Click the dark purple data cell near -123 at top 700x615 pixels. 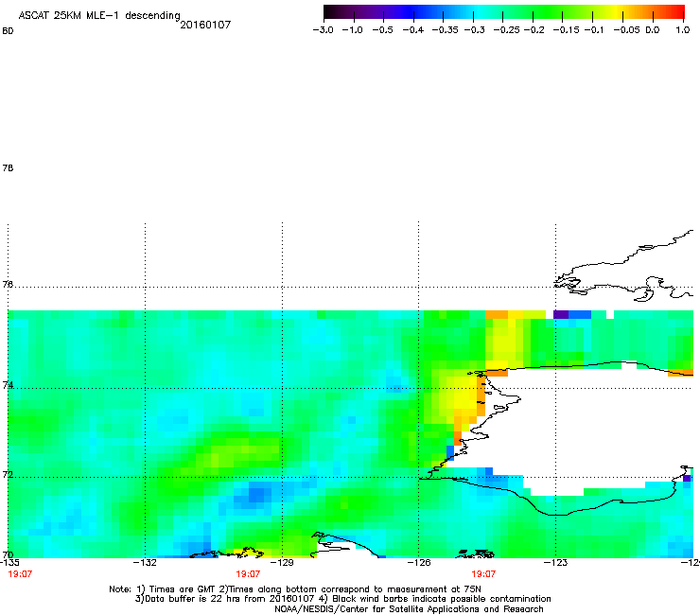tap(561, 314)
